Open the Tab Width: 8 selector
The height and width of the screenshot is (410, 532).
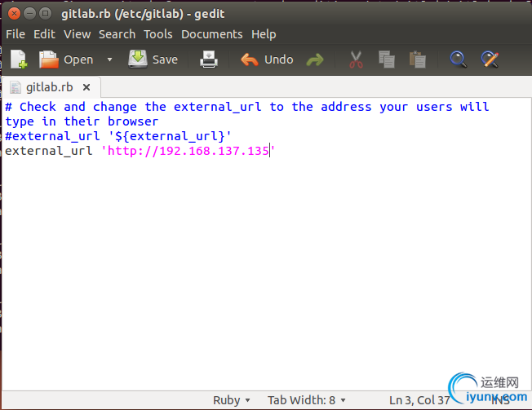pyautogui.click(x=306, y=400)
